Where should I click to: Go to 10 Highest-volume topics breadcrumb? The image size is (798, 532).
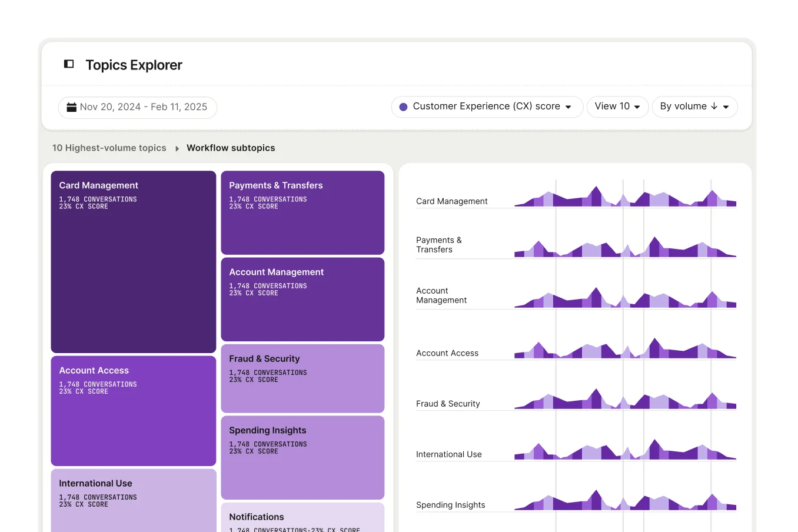pos(109,148)
